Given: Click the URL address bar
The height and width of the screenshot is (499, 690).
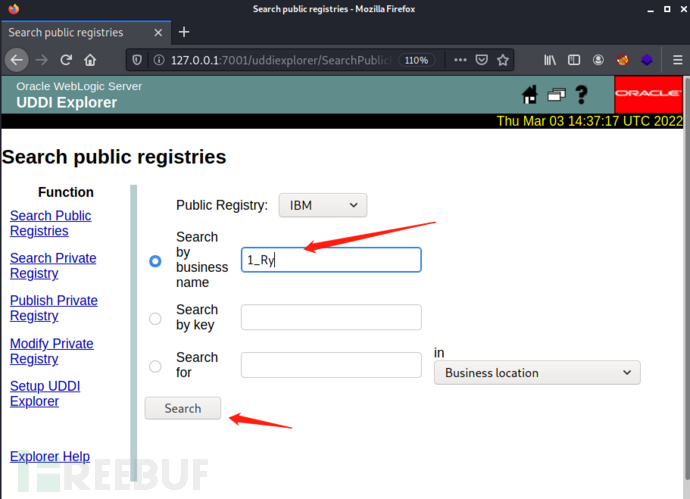Looking at the screenshot, I should tap(282, 60).
